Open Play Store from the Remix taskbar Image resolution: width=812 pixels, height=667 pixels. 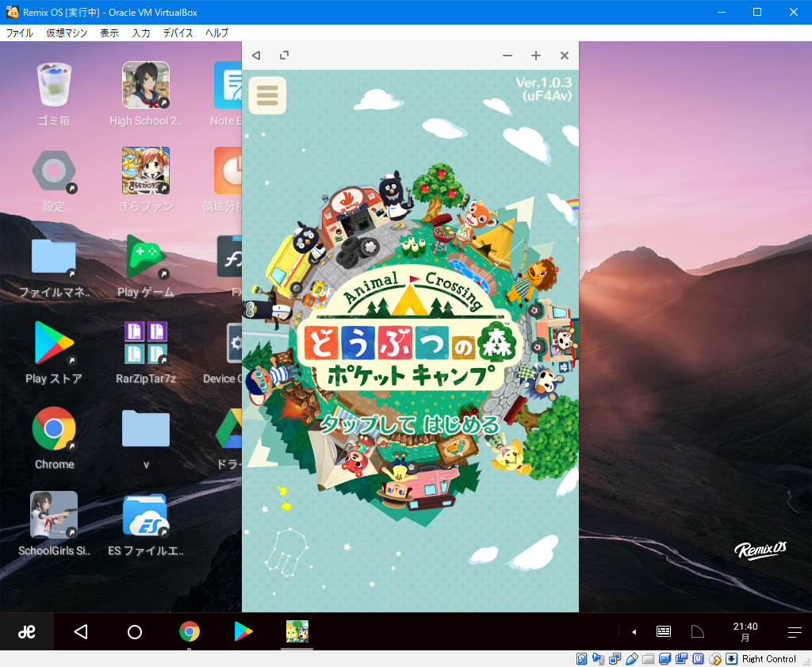point(243,631)
